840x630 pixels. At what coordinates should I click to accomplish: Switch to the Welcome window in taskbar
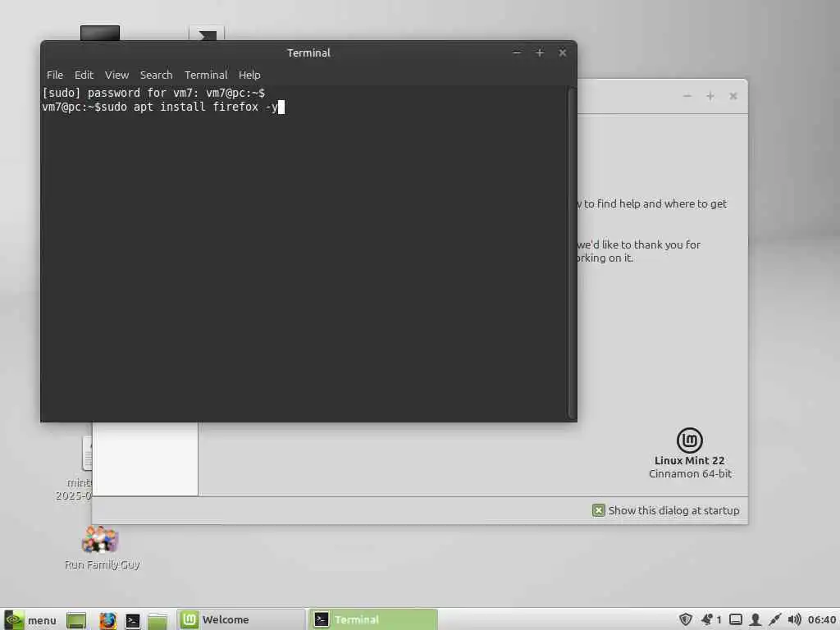(x=241, y=620)
